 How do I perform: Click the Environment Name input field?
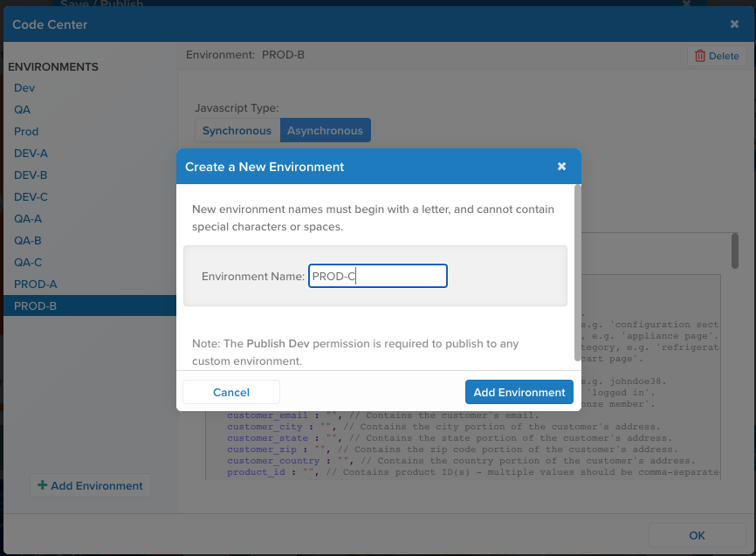pos(377,276)
